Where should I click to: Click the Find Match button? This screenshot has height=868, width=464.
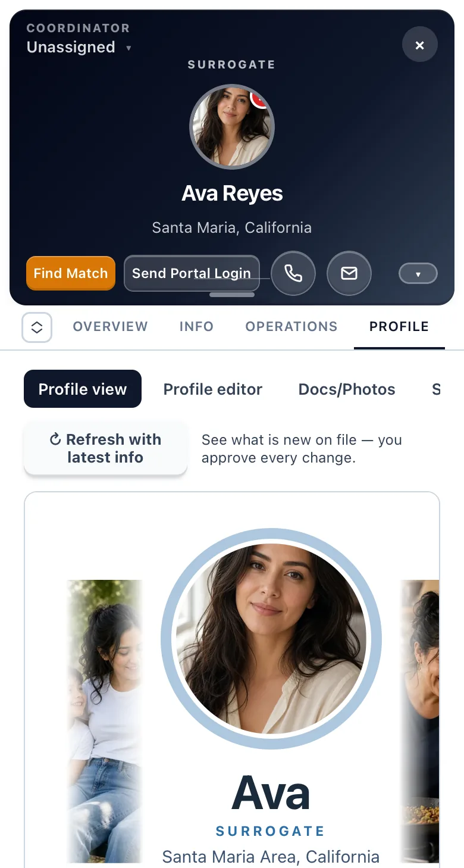tap(71, 273)
